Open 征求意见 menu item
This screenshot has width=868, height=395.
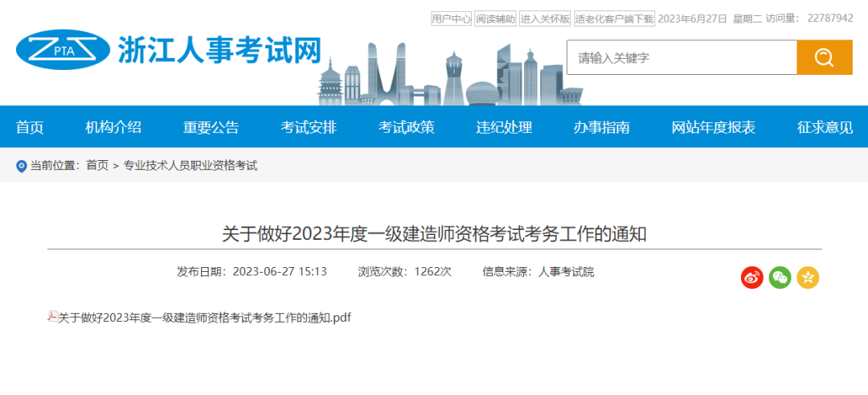[x=825, y=127]
